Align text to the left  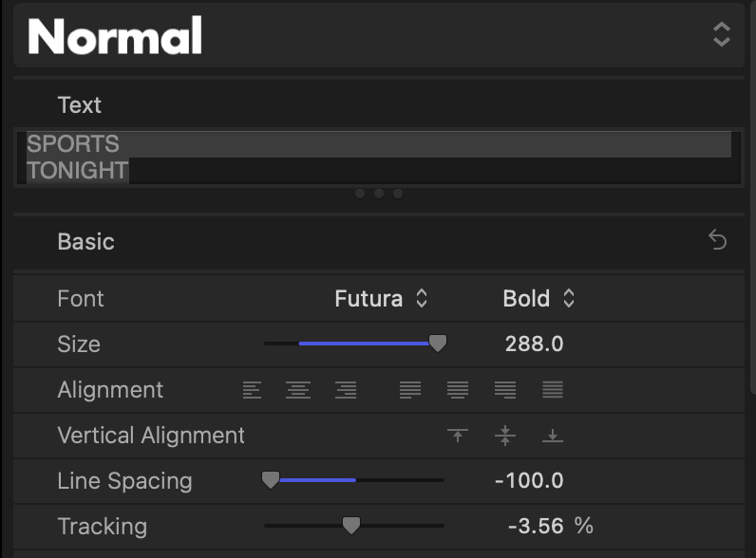(x=252, y=390)
